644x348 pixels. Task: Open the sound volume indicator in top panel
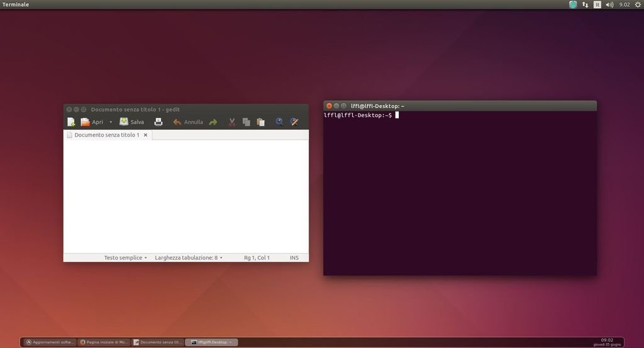click(609, 4)
